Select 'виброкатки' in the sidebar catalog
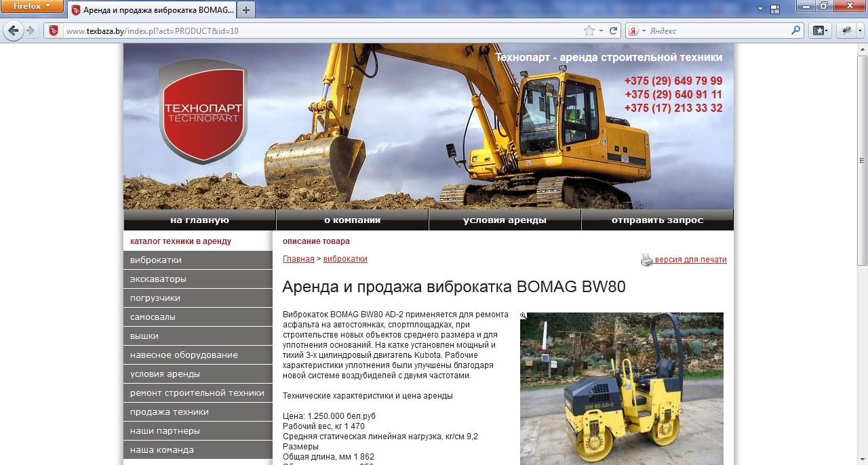This screenshot has height=465, width=868. coord(197,260)
